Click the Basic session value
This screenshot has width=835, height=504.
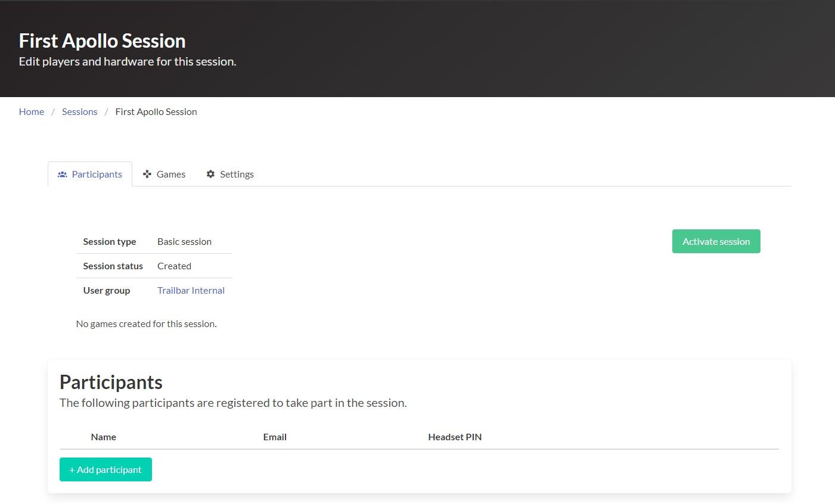pyautogui.click(x=184, y=242)
